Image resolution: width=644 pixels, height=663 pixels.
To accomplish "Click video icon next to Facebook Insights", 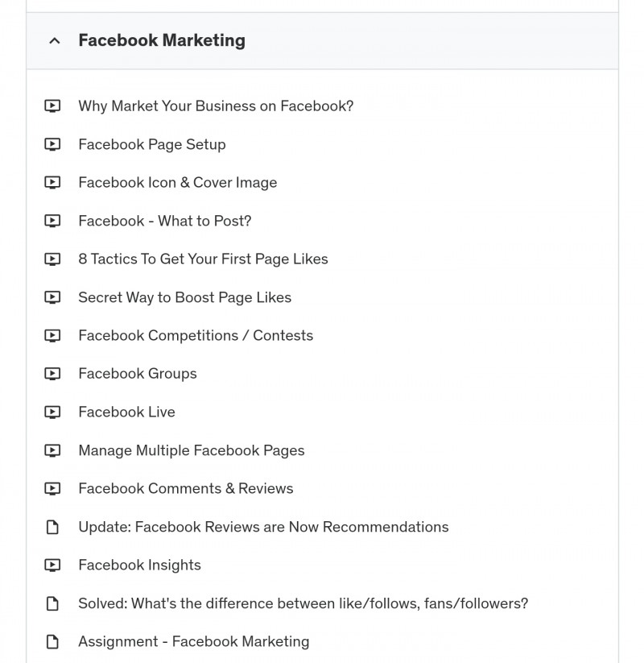I will (x=52, y=566).
